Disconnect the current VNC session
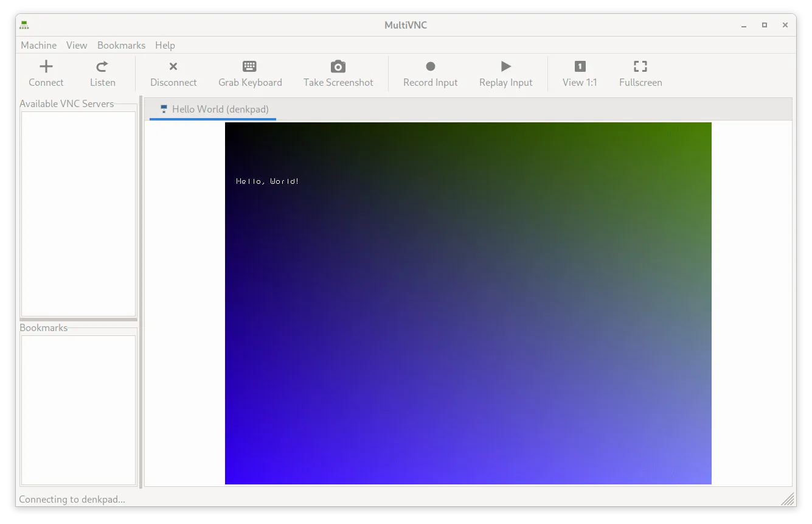 point(173,73)
